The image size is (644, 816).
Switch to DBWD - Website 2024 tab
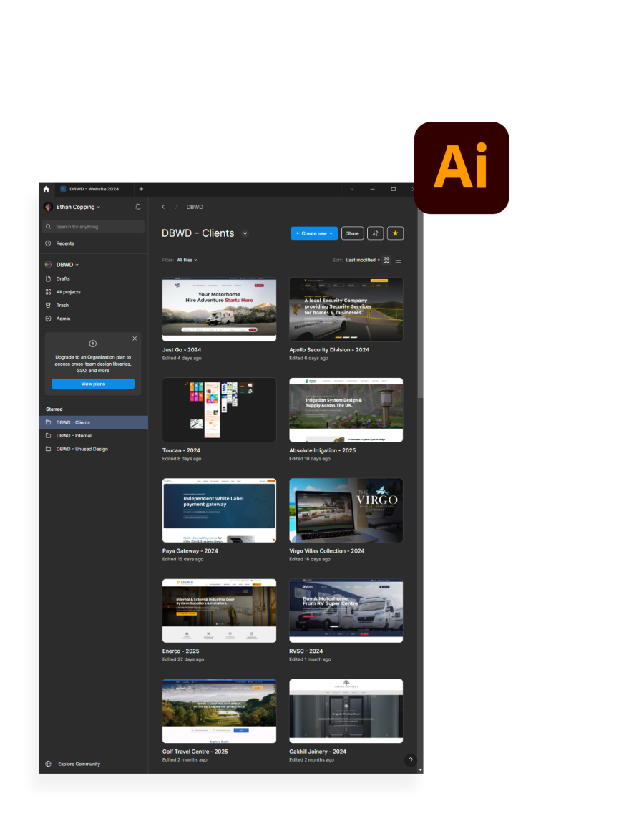[x=94, y=189]
